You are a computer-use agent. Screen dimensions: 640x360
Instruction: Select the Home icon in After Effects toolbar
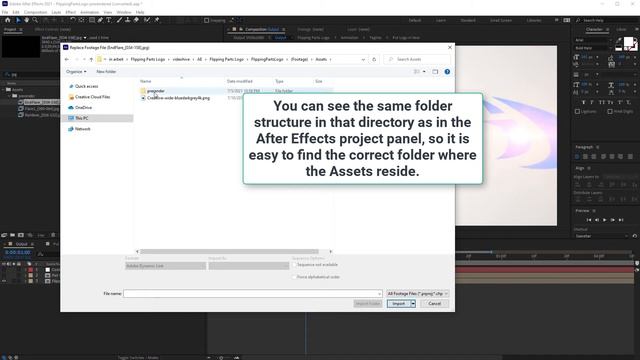pos(7,20)
